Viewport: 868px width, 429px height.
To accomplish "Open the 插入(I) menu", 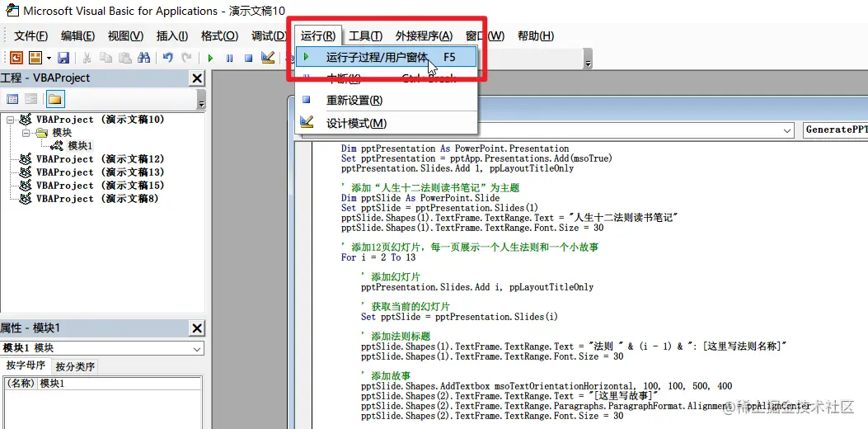I will [172, 36].
